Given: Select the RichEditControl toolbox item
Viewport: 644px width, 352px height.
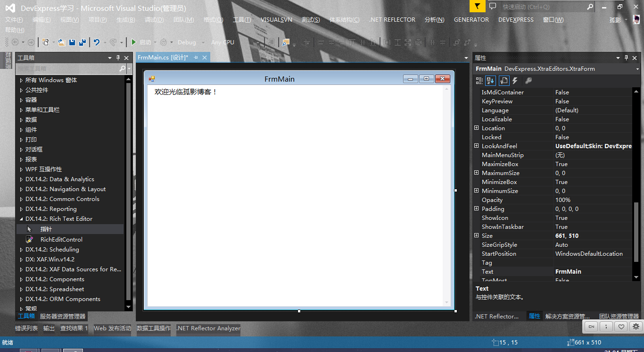Looking at the screenshot, I should point(61,239).
